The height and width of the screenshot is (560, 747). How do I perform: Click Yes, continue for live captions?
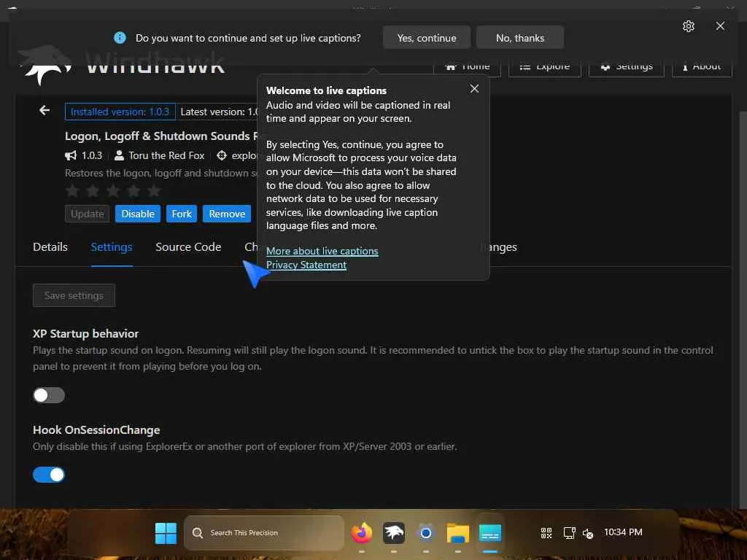(x=426, y=38)
